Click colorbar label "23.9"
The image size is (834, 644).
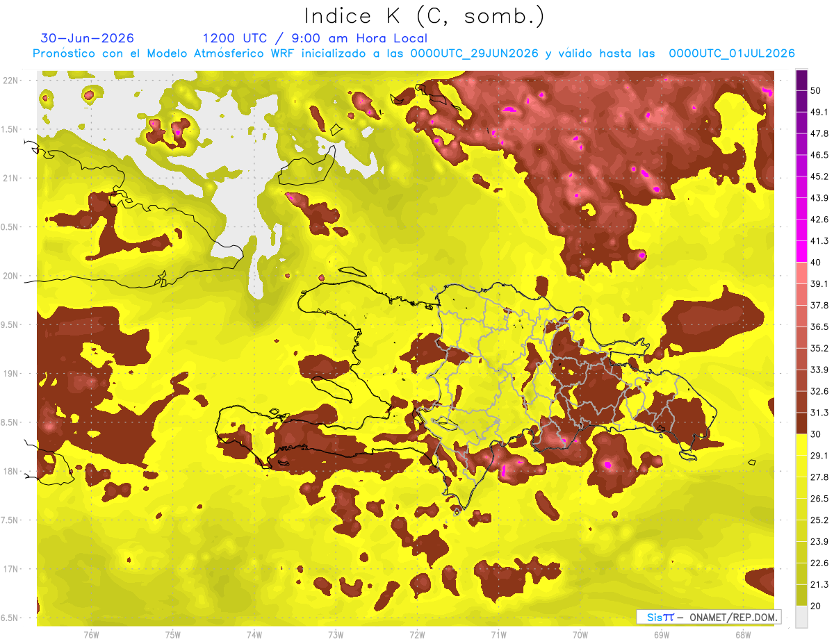tap(820, 541)
